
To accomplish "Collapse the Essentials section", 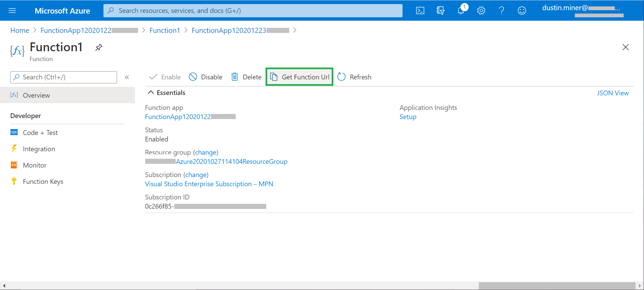I will [x=167, y=93].
